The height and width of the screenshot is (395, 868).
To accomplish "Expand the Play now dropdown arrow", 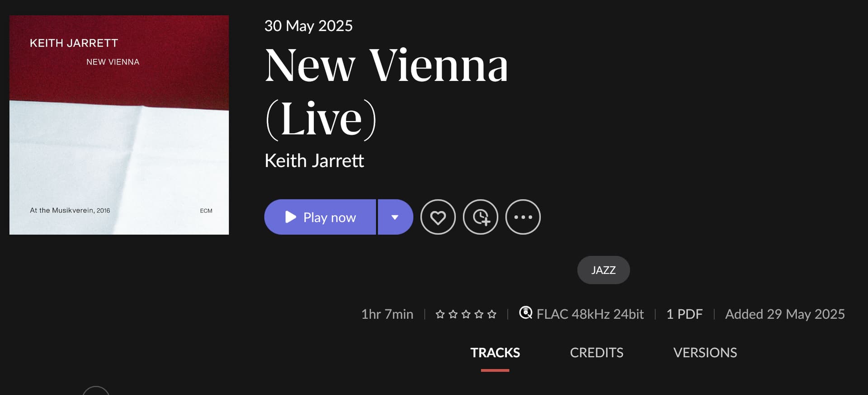I will click(395, 217).
